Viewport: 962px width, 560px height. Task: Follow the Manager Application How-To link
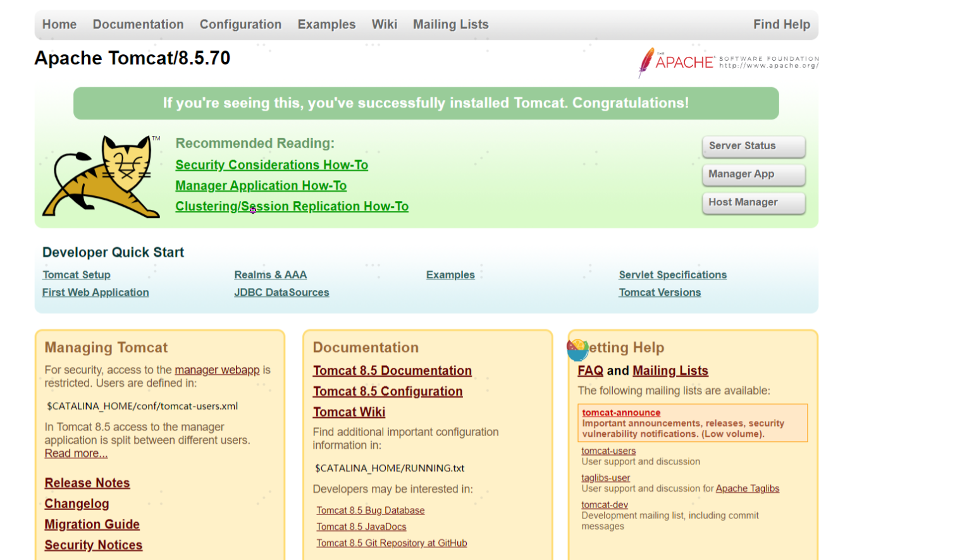tap(261, 186)
